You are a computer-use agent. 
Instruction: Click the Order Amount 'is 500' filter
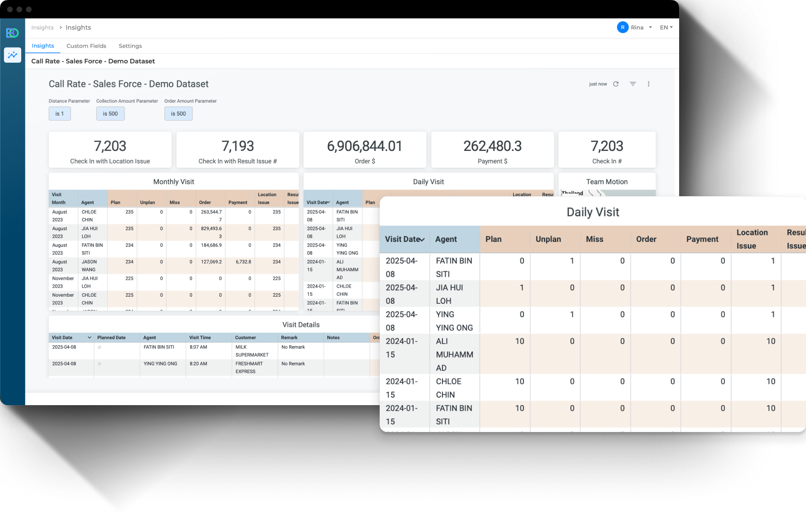pos(178,114)
